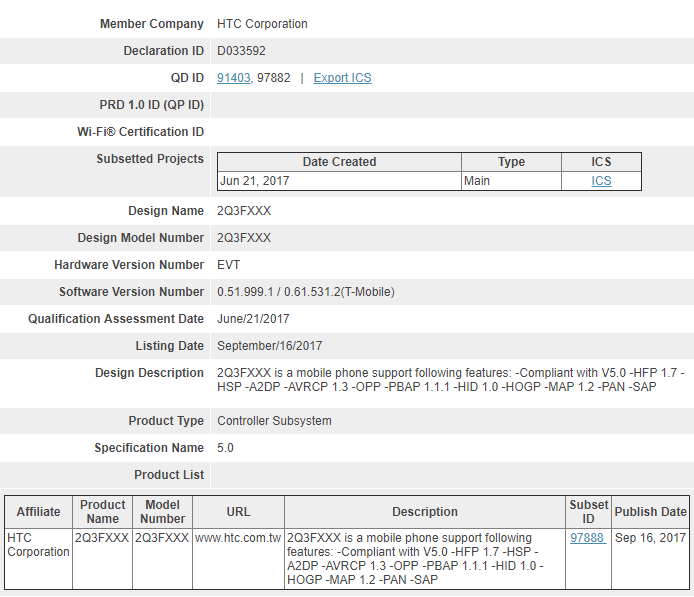Click the Type column header in Subsetted Projects
Image resolution: width=694 pixels, height=597 pixels.
point(511,162)
